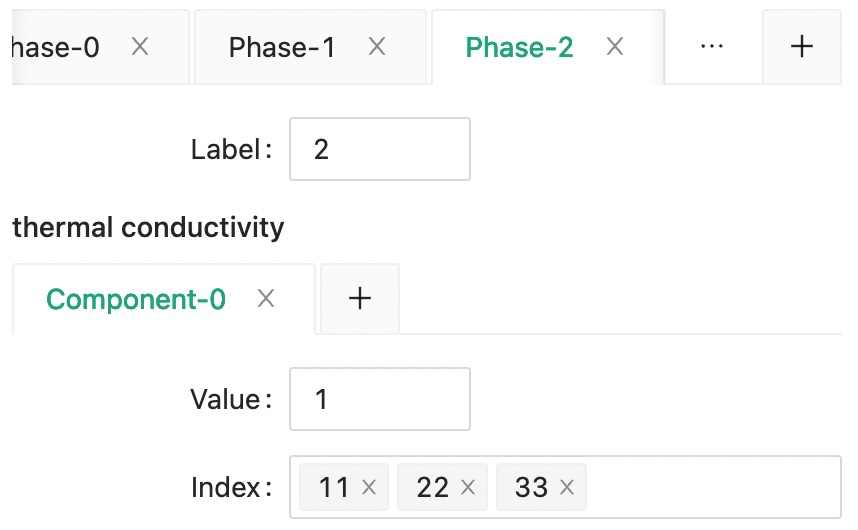The width and height of the screenshot is (858, 530).
Task: Switch to the Phase-0 tab
Action: pyautogui.click(x=55, y=46)
